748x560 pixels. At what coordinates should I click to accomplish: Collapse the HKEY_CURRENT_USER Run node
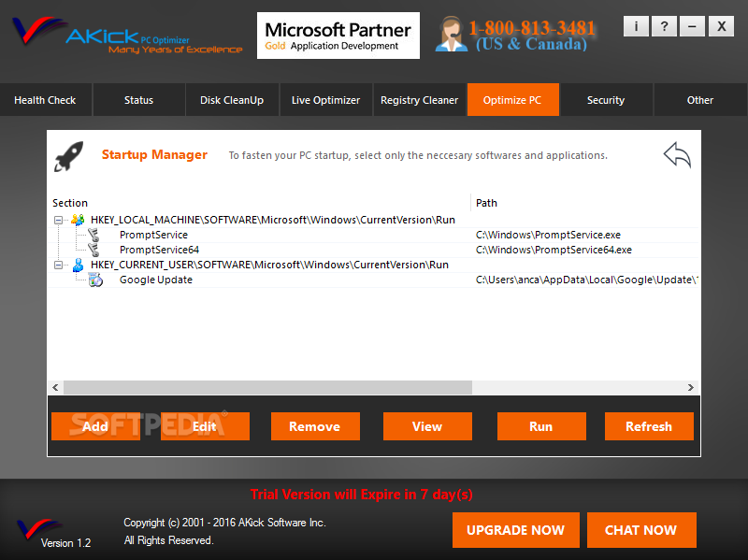58,265
